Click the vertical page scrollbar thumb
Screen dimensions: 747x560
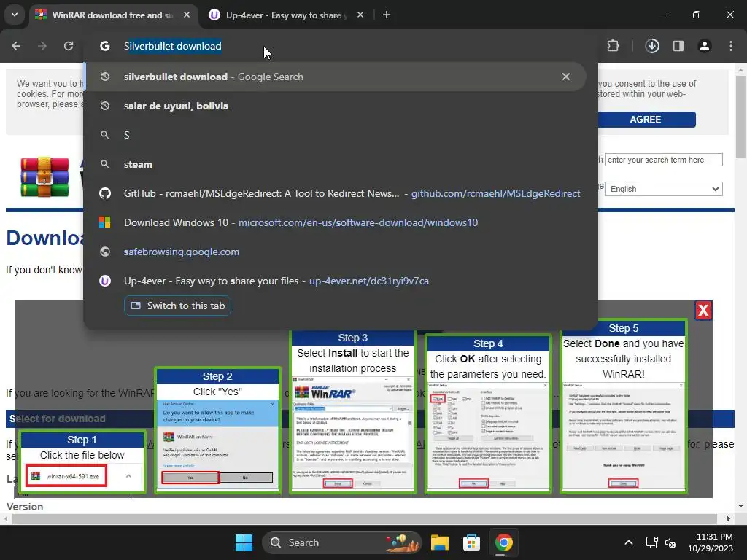pos(741,117)
